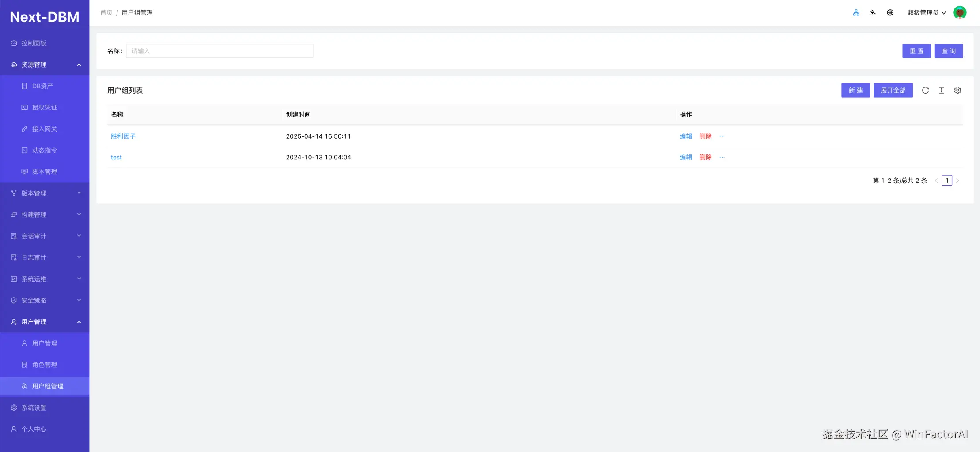Click the DB资产 database icon
The image size is (980, 452).
click(25, 86)
